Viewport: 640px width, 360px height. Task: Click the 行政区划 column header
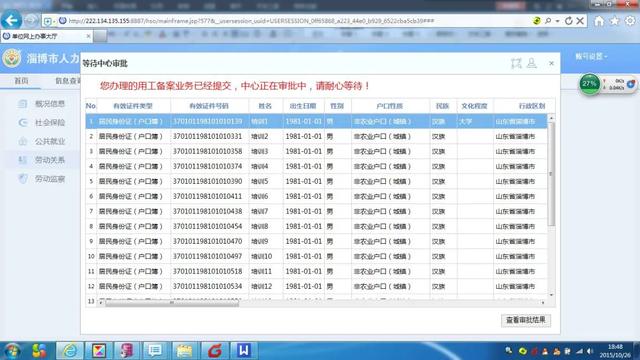tap(531, 106)
